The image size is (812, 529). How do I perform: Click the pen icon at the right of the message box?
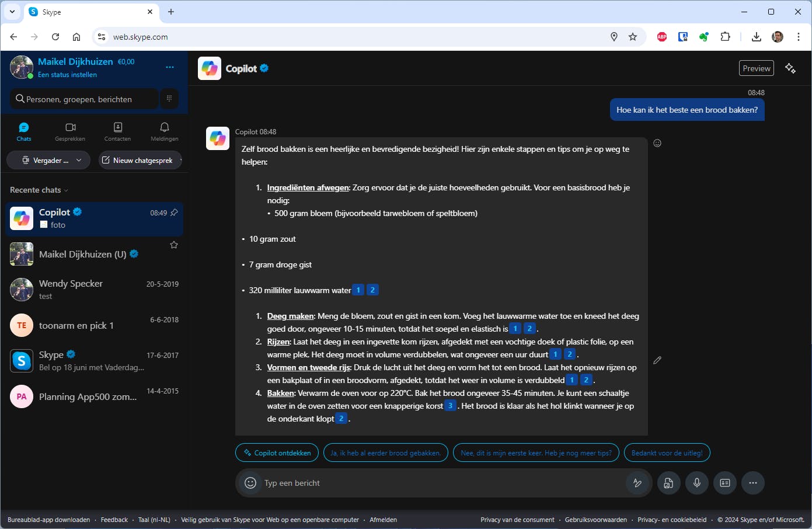(x=637, y=483)
